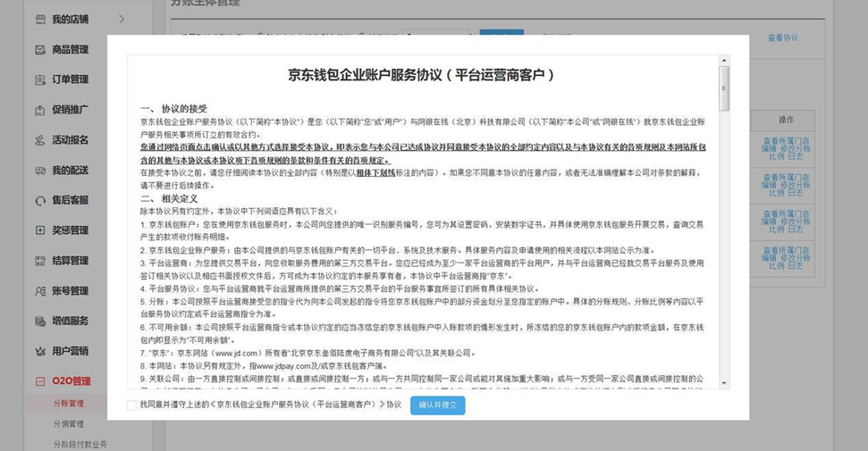Click the 确认并提交 button

coord(438,405)
